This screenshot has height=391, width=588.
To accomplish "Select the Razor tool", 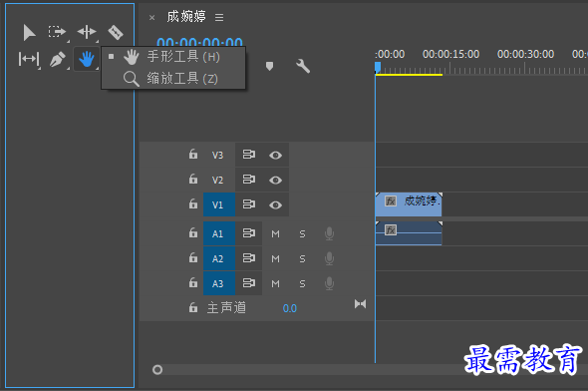I will tap(116, 32).
